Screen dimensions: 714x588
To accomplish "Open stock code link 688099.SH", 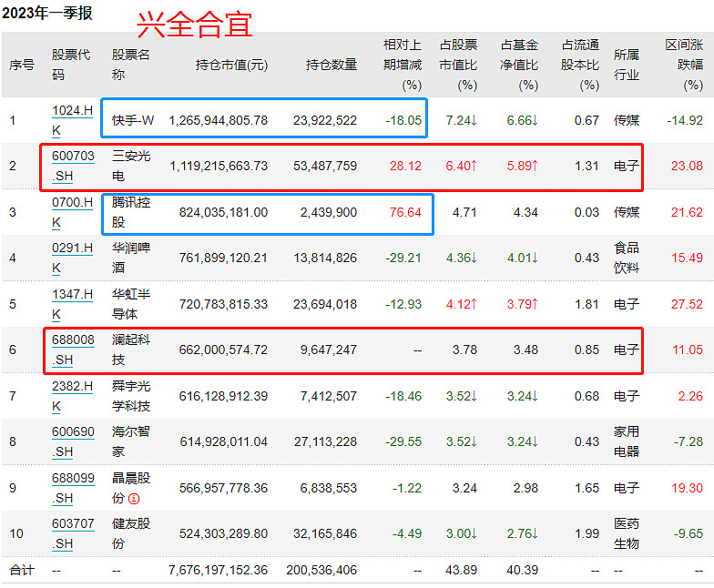I will (73, 488).
